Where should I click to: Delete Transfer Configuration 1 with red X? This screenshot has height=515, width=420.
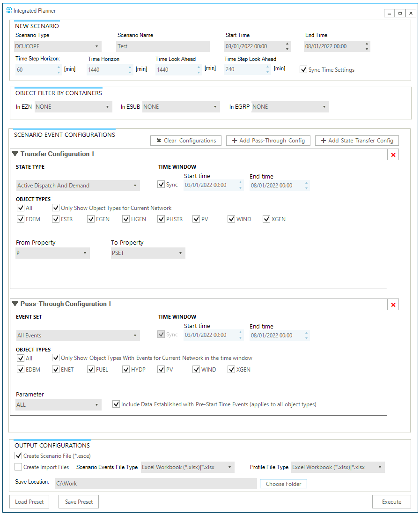[x=393, y=154]
